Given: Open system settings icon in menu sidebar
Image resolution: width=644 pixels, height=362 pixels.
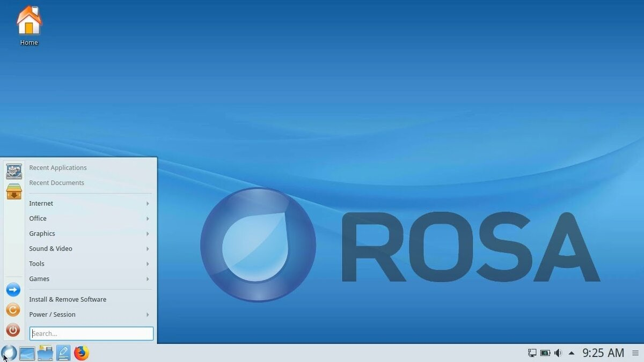Looking at the screenshot, I should 14,172.
